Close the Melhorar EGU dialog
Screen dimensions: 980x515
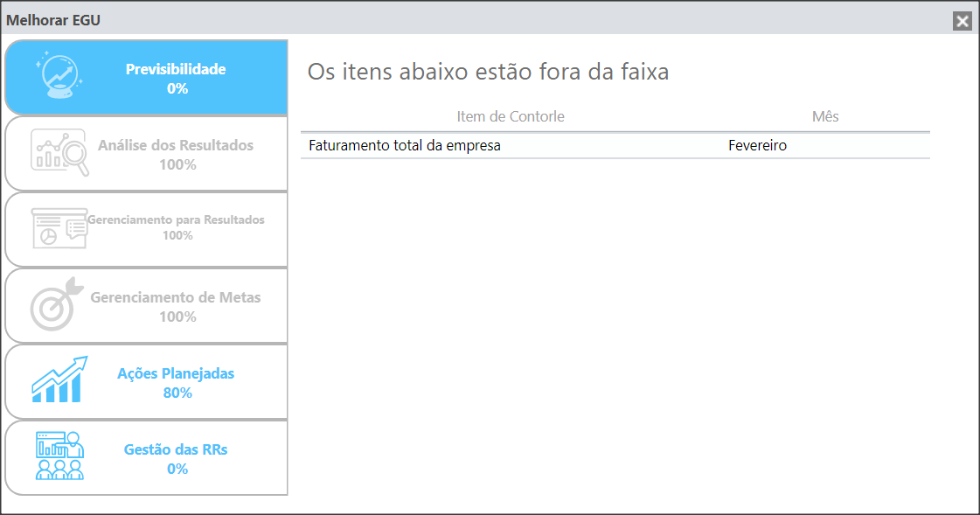[x=963, y=21]
